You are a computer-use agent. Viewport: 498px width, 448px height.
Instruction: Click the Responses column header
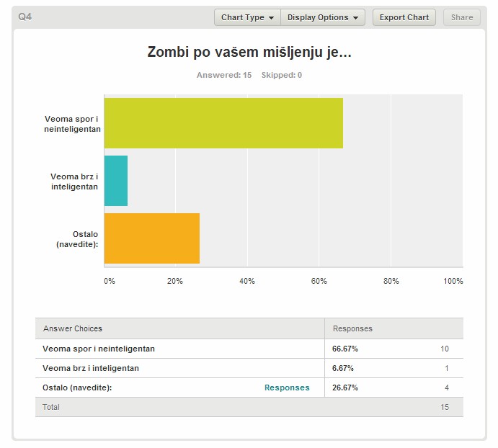click(x=352, y=328)
